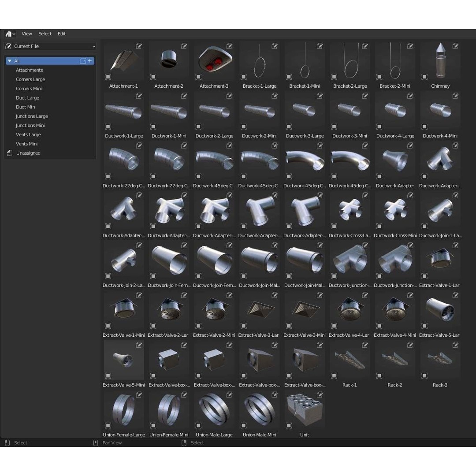Click the object type icon on Rack-1
This screenshot has height=476, width=476.
[x=334, y=376]
